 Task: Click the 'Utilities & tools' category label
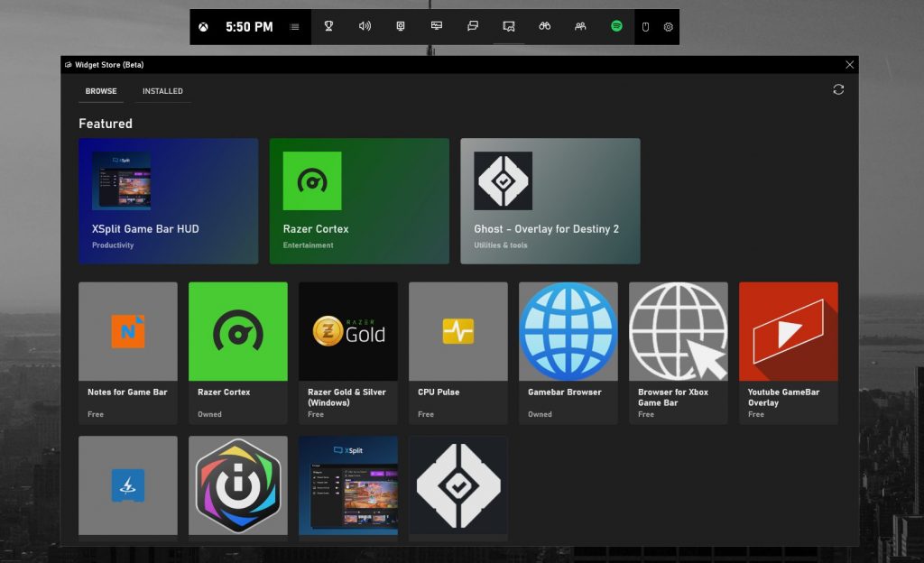(x=501, y=245)
